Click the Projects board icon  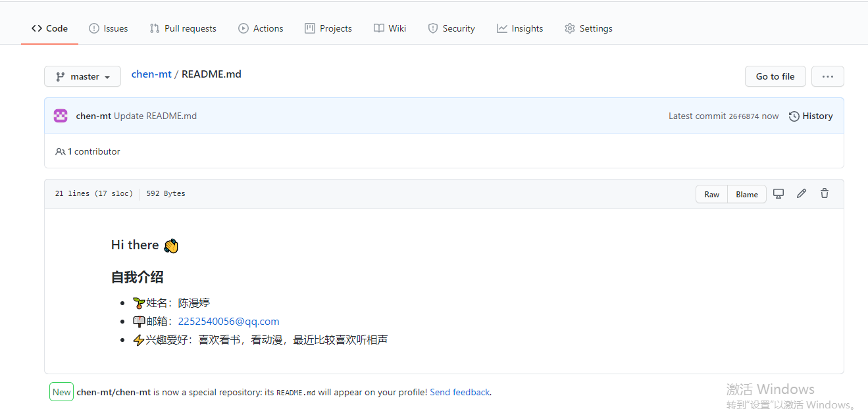click(x=310, y=28)
